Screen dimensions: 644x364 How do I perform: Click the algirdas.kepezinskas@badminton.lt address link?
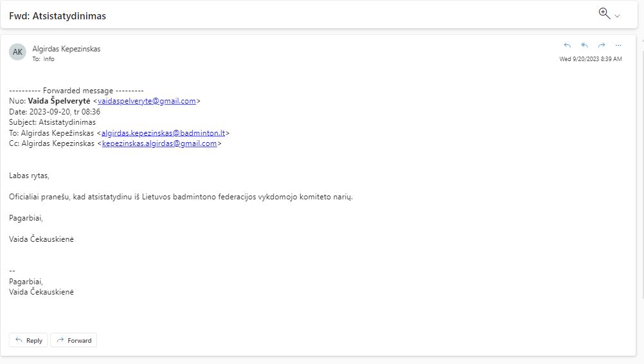pyautogui.click(x=163, y=133)
